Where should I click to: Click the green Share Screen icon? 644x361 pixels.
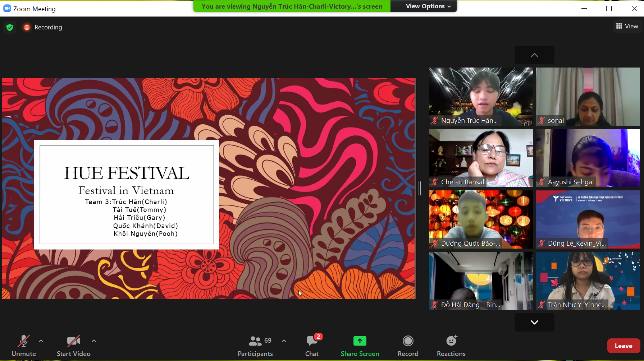360,341
